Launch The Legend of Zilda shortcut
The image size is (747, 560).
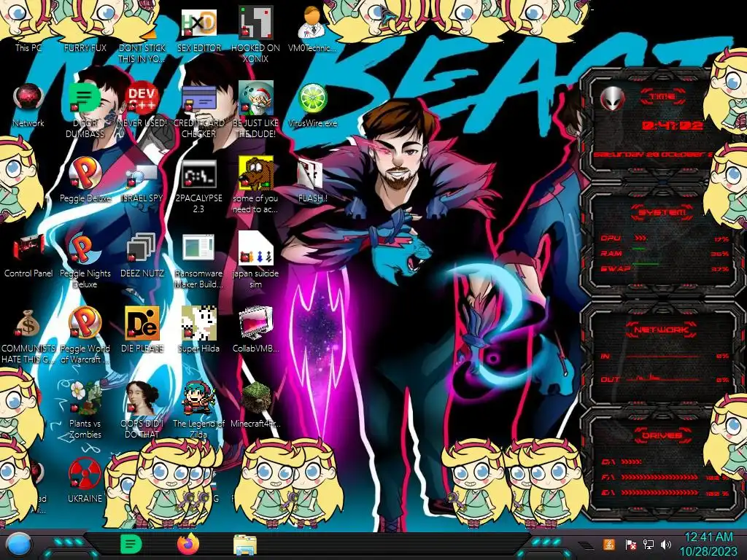point(198,398)
